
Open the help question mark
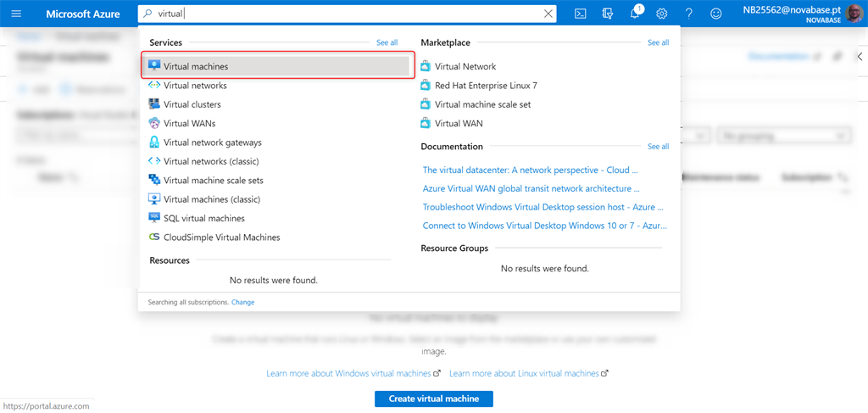(689, 14)
